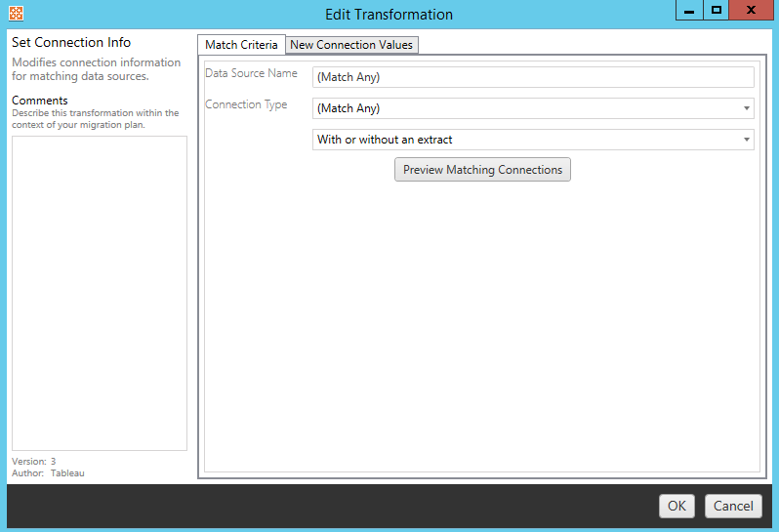
Task: Expand the Connection Type dropdown arrow
Action: [747, 108]
